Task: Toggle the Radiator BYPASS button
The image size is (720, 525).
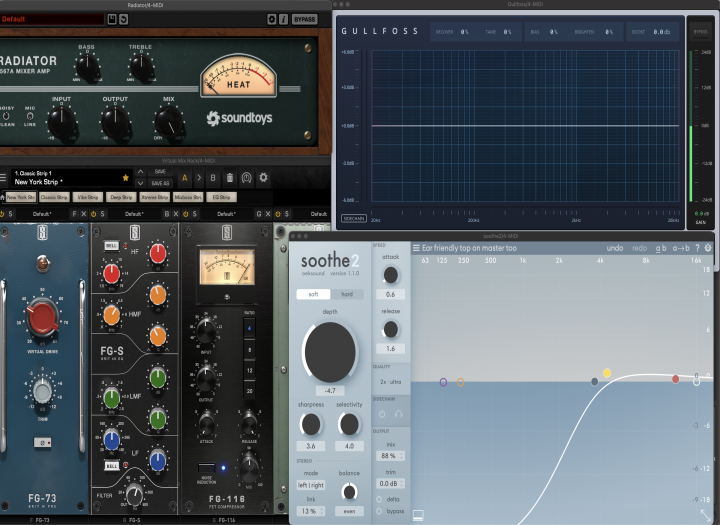Action: 304,19
